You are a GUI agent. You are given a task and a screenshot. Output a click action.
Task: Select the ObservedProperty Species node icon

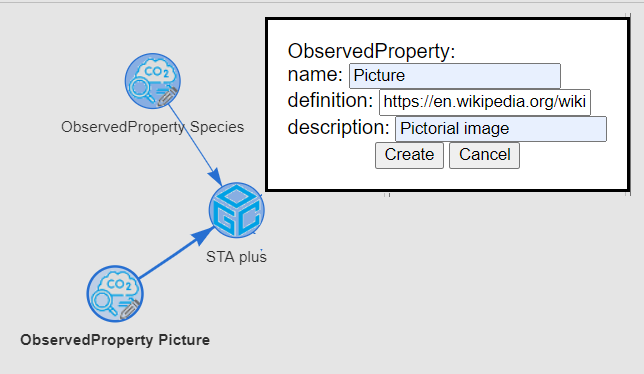153,81
